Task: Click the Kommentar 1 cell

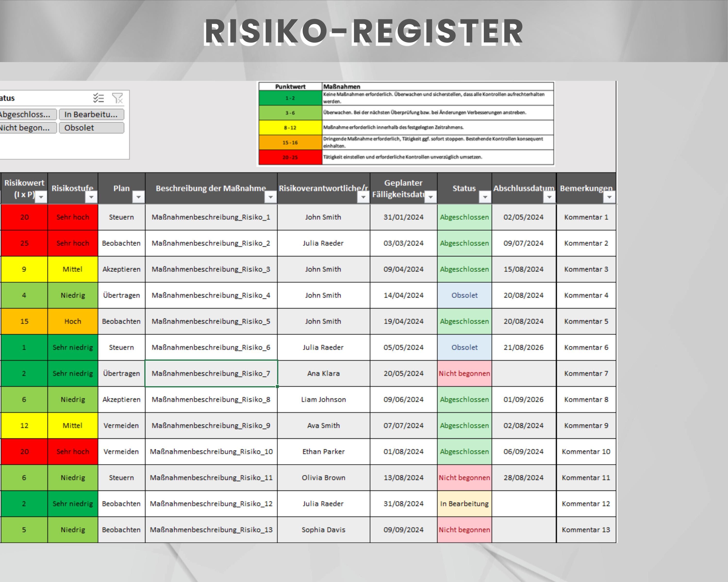Action: [586, 217]
